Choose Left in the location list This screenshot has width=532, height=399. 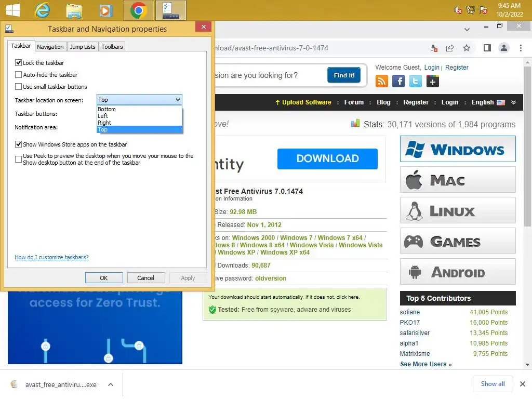coord(139,116)
